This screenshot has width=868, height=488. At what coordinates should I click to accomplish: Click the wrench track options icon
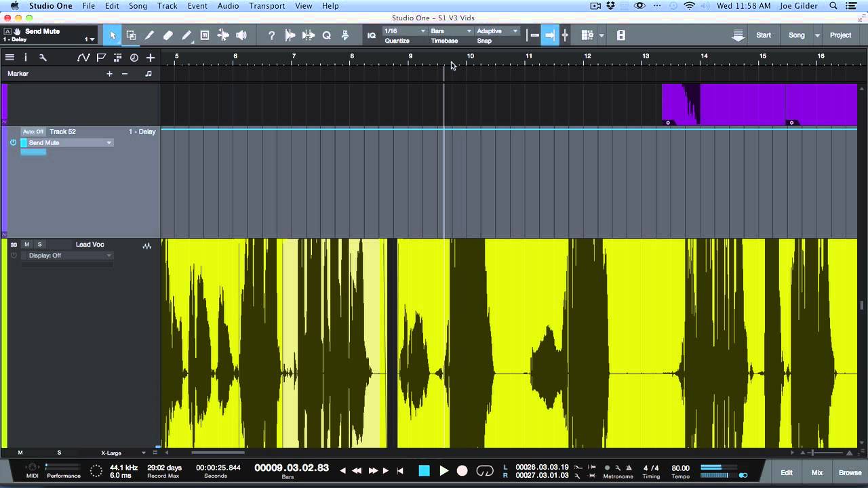click(43, 58)
